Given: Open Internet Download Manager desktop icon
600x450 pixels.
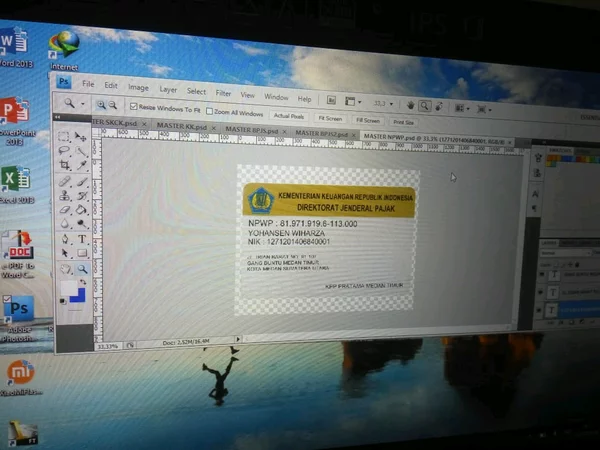Looking at the screenshot, I should coord(64,50).
